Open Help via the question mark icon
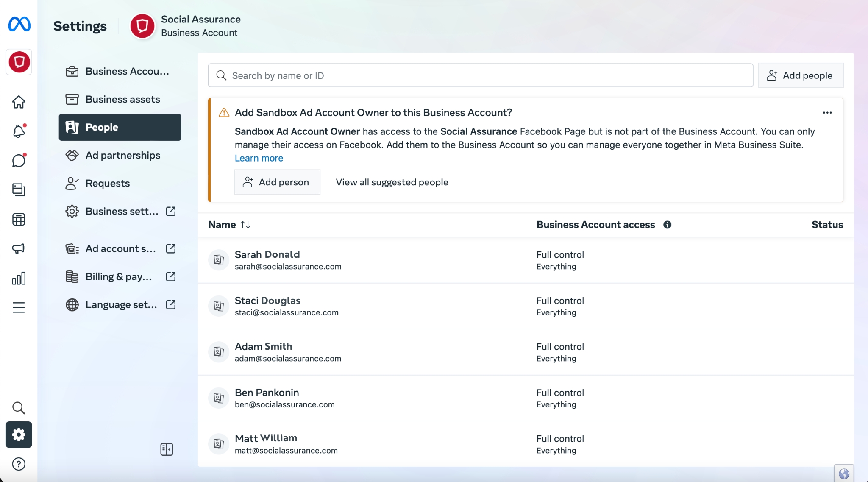 [x=19, y=464]
